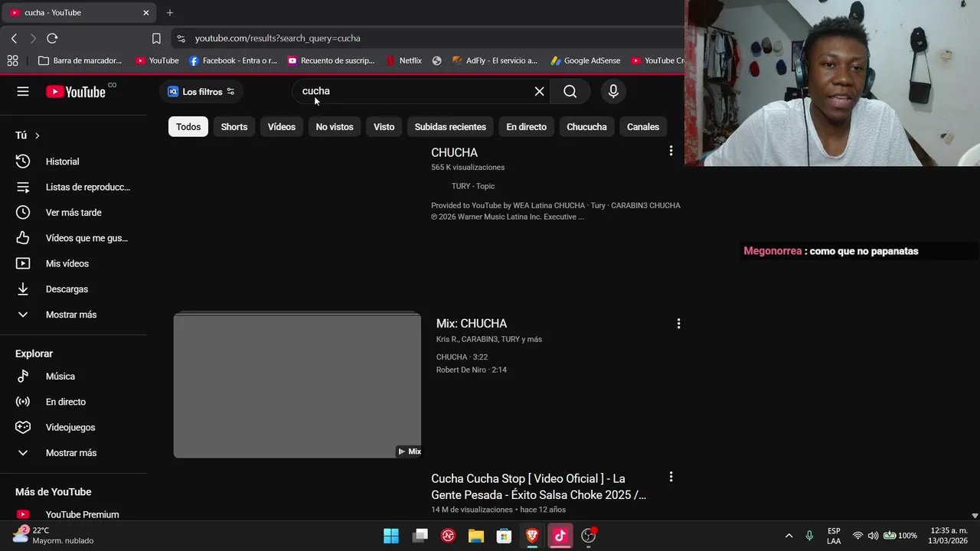This screenshot has height=551, width=980.
Task: Select the Visto filter chip
Action: pos(384,127)
